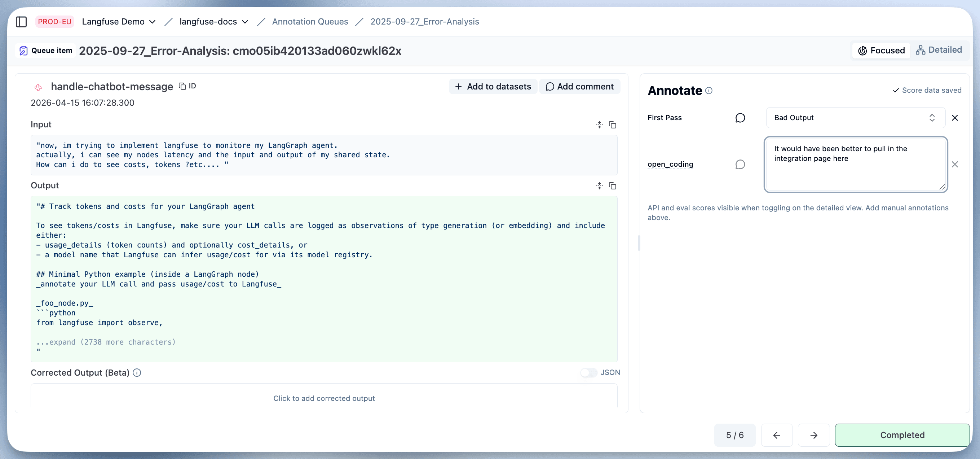Copy the Output content

(613, 186)
